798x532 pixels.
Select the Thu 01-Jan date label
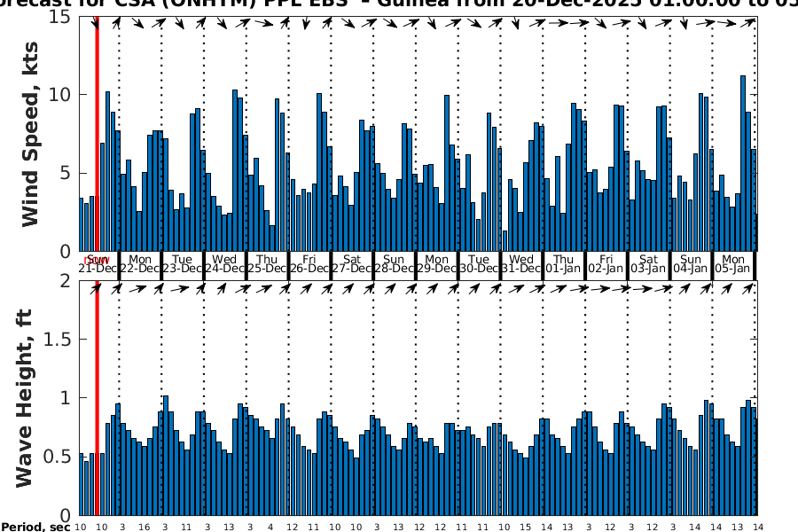[x=564, y=263]
